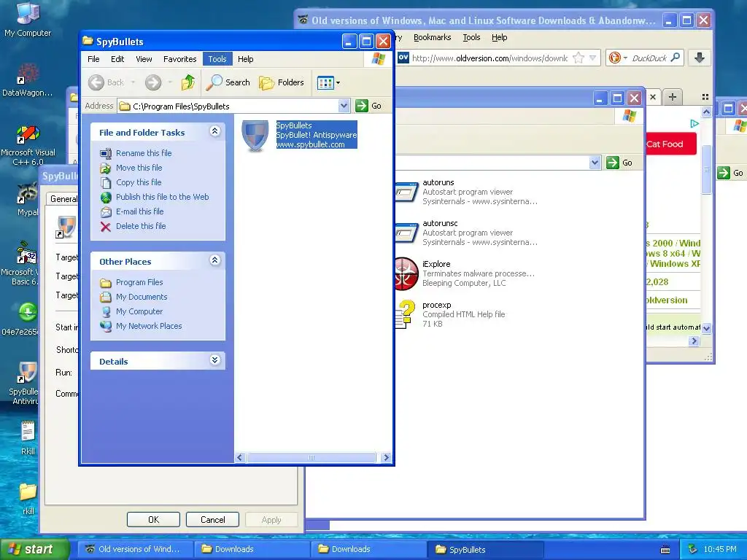Select Microsoft Visual C++ 6.0 desktop icon
The width and height of the screenshot is (747, 560).
click(x=28, y=146)
